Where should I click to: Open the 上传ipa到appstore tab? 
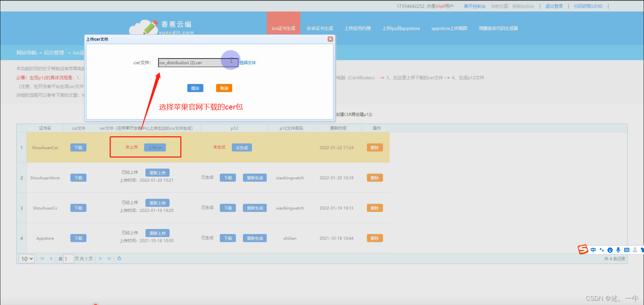click(401, 28)
